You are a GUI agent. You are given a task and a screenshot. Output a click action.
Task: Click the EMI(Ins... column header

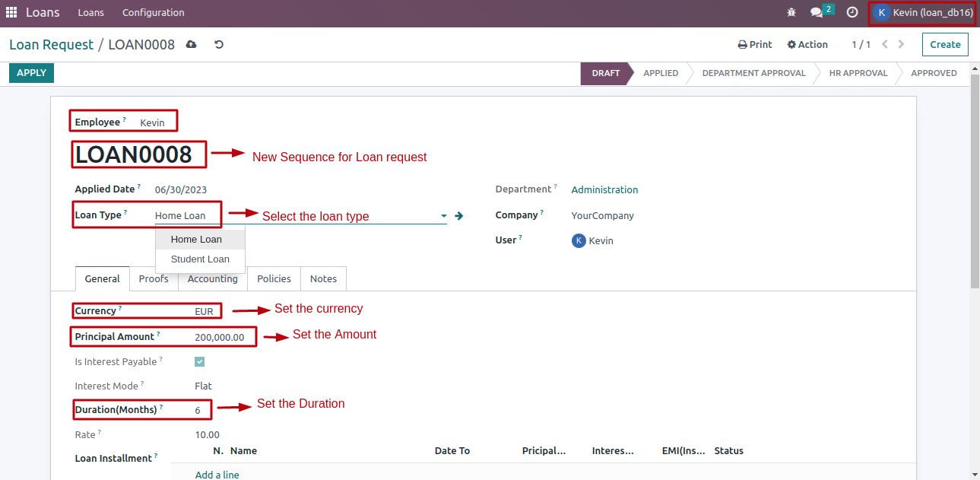(x=684, y=451)
